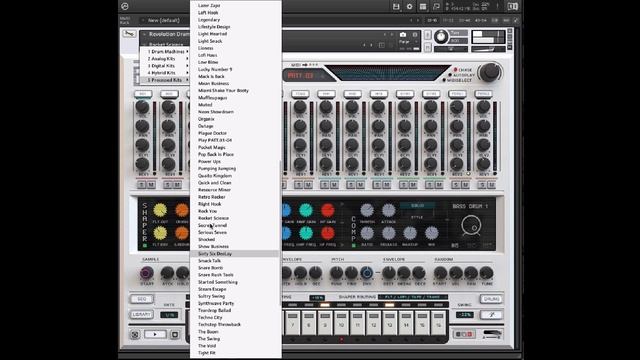Open the New (default) multi dropdown
This screenshot has height=360, width=640.
[164, 20]
